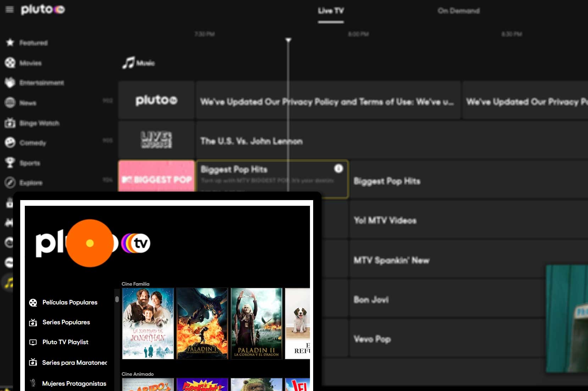Screen dimensions: 588x391
Task: Select the Binge Watch TV icon
Action: [x=10, y=123]
